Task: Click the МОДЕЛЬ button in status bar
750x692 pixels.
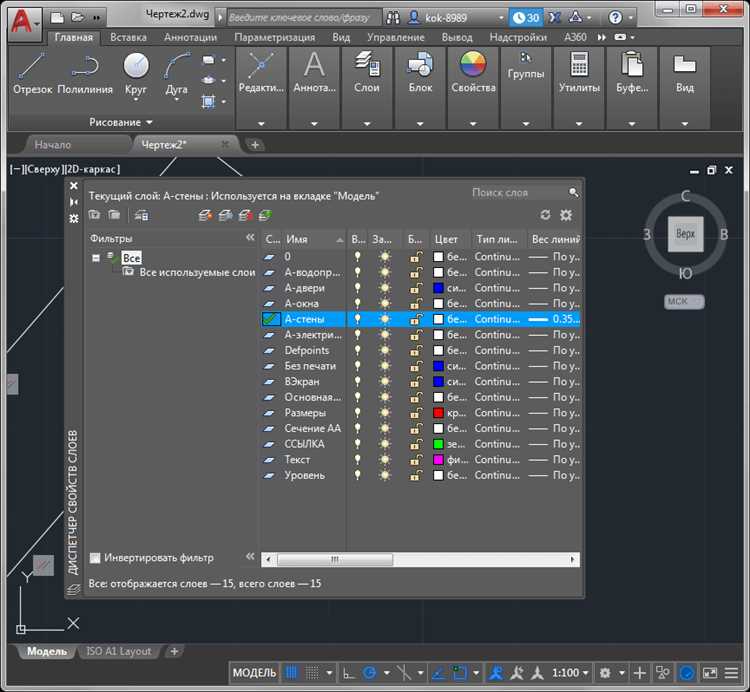Action: click(254, 673)
